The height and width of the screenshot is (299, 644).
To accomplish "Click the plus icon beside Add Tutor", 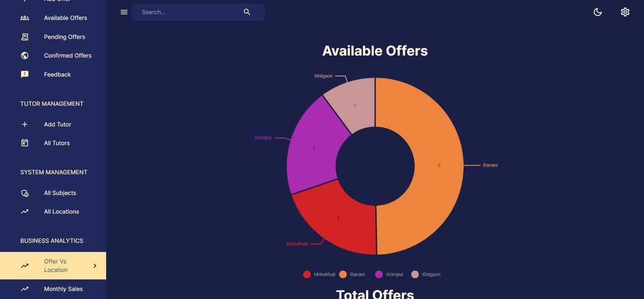I will 25,125.
